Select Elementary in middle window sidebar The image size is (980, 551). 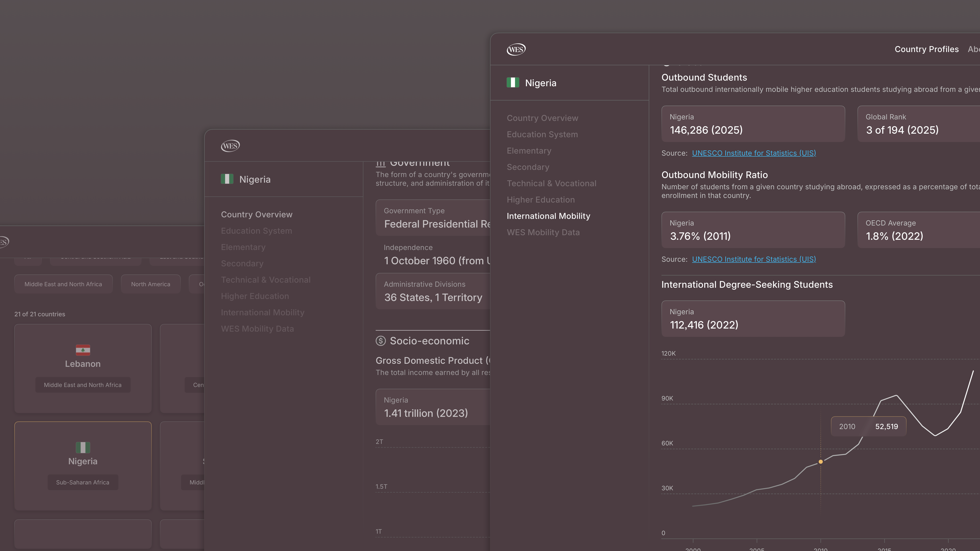pyautogui.click(x=243, y=247)
